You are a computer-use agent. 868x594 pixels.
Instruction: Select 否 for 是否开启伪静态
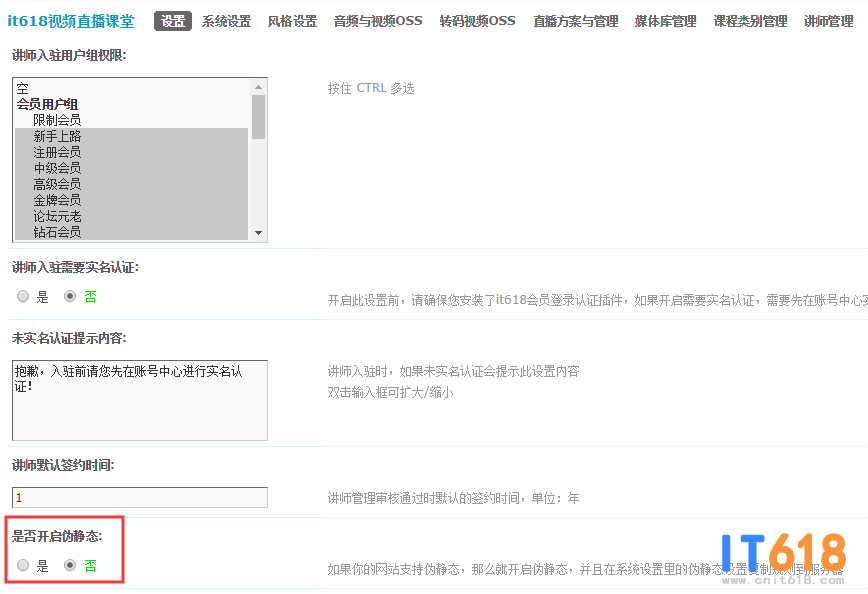[70, 566]
